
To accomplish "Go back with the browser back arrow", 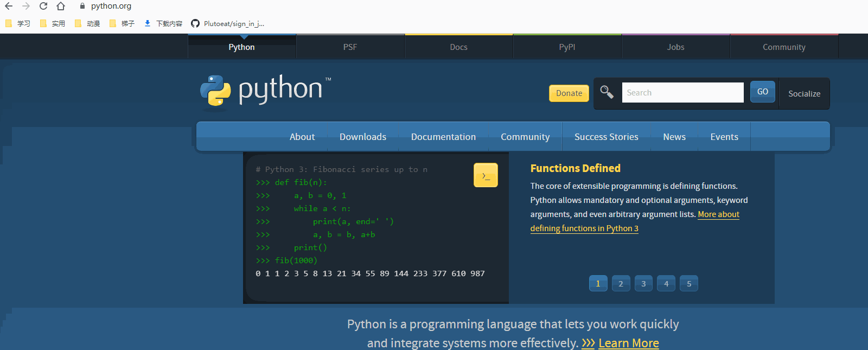I will click(x=9, y=6).
